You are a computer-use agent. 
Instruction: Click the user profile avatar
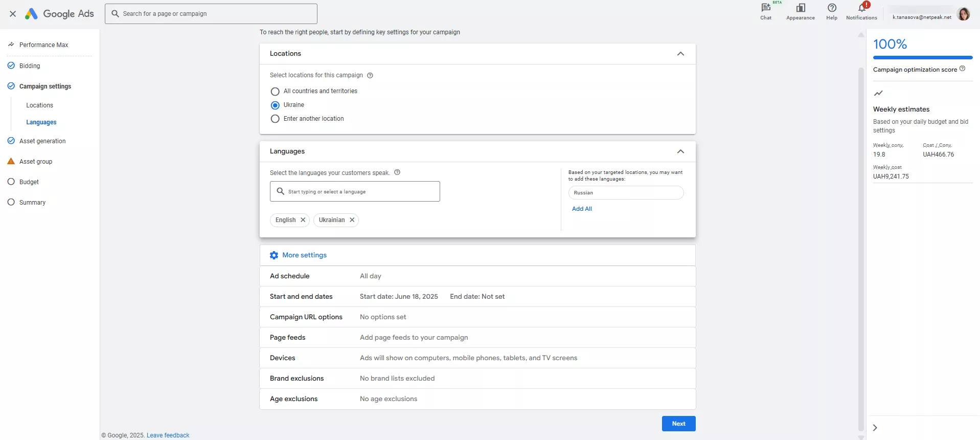[x=963, y=14]
